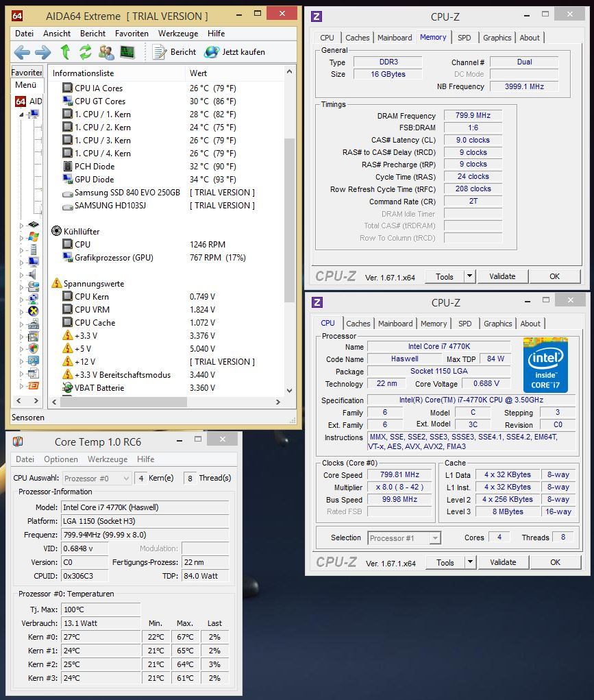Screen dimensions: 594x700
Task: Click the forward arrow in AIDA64 toolbar
Action: [43, 52]
